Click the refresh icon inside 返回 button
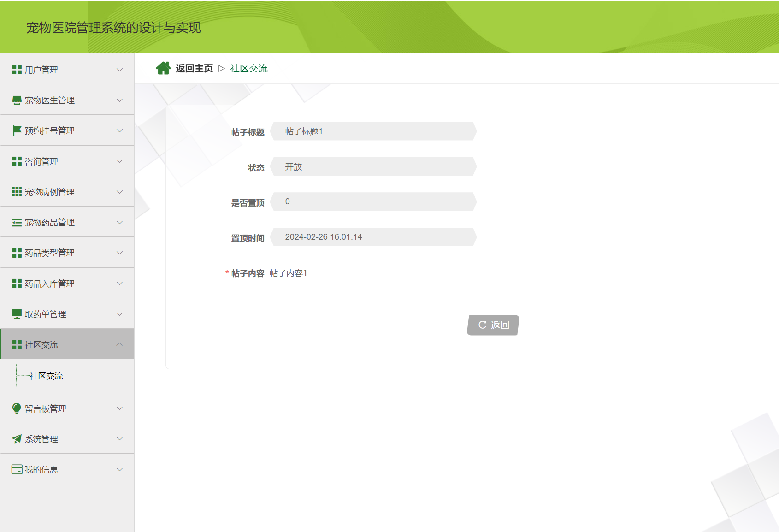This screenshot has height=532, width=779. (x=483, y=325)
